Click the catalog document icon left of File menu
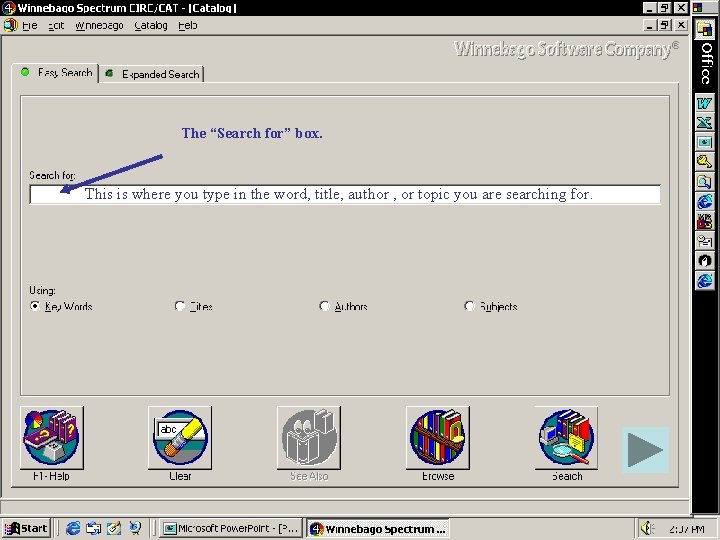Viewport: 720px width, 540px height. [10, 25]
